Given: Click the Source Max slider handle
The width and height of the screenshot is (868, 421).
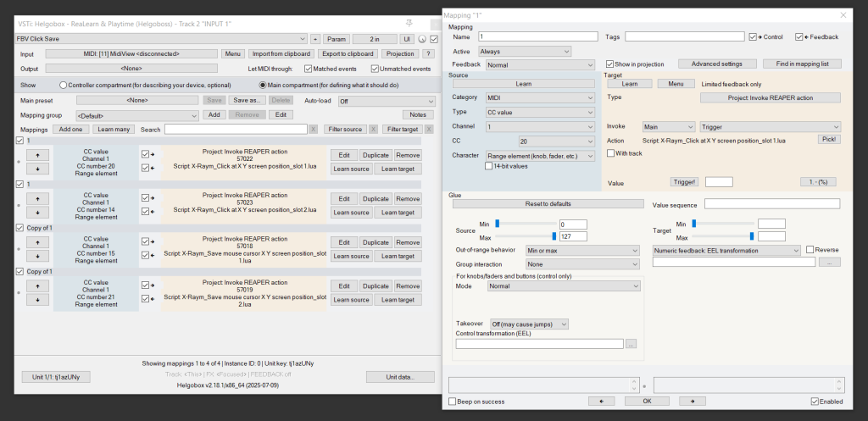Looking at the screenshot, I should (x=554, y=236).
